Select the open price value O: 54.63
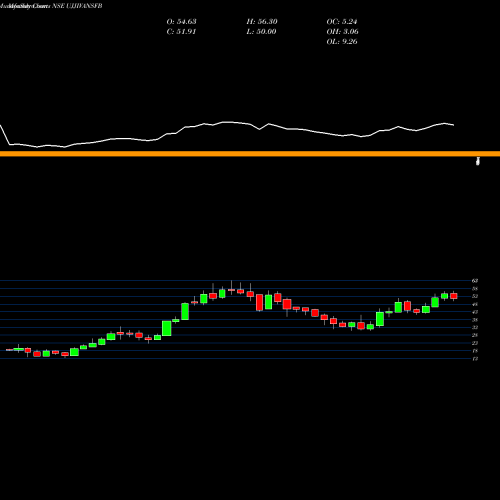The width and height of the screenshot is (500, 500). pyautogui.click(x=181, y=22)
